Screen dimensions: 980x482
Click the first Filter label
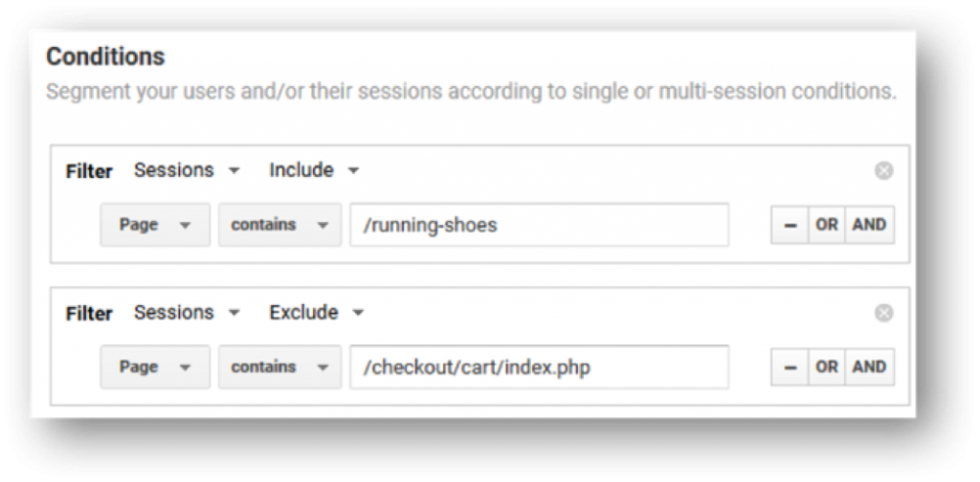(x=89, y=171)
